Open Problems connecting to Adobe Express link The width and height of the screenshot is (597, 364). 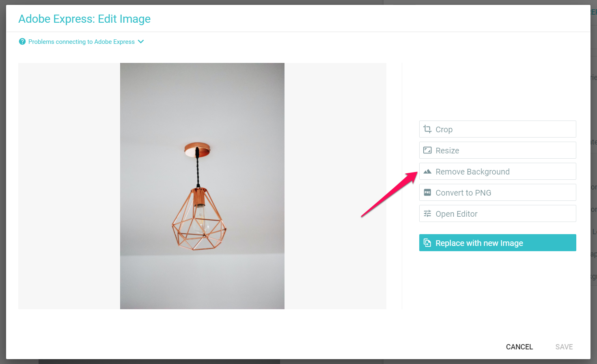coord(81,42)
